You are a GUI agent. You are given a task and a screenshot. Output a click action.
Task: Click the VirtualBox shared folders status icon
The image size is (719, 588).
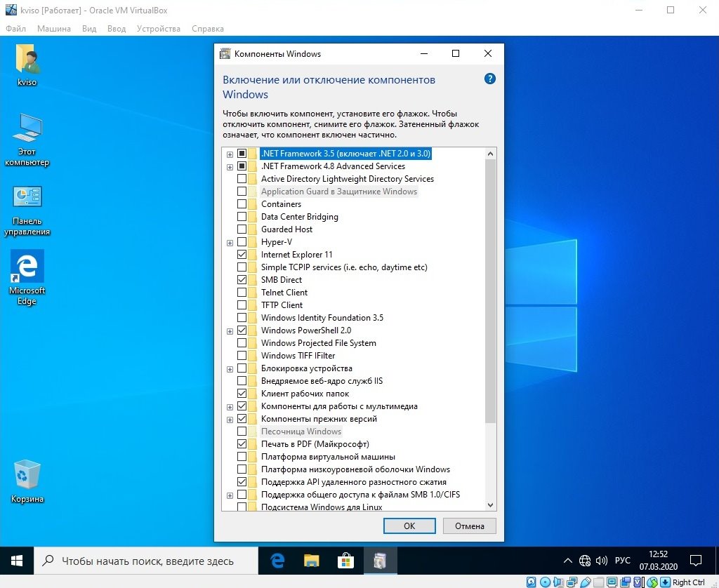pyautogui.click(x=598, y=582)
